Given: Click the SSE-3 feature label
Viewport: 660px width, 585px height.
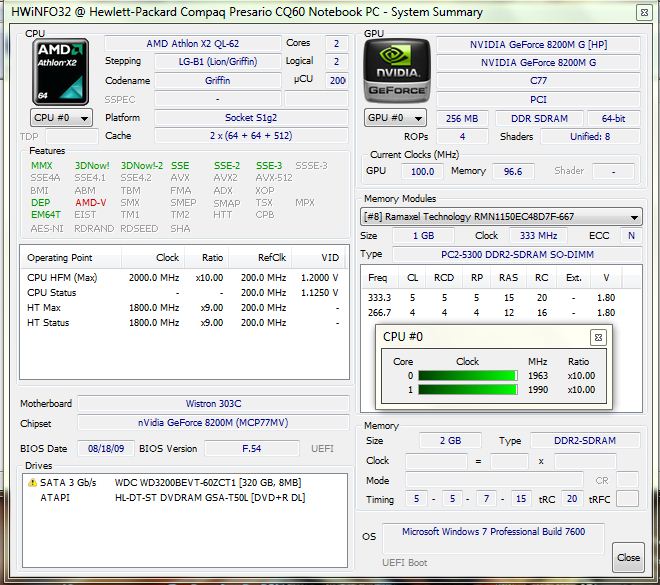Looking at the screenshot, I should (x=269, y=165).
